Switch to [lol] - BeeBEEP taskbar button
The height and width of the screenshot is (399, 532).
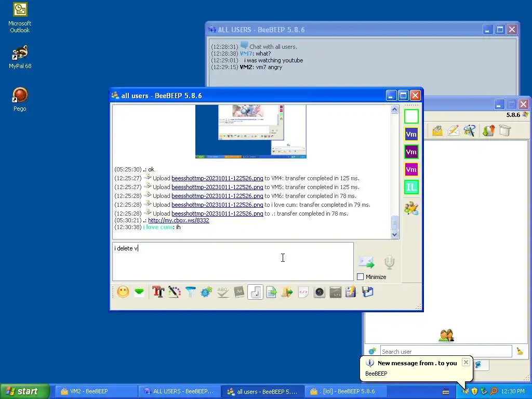coord(345,391)
